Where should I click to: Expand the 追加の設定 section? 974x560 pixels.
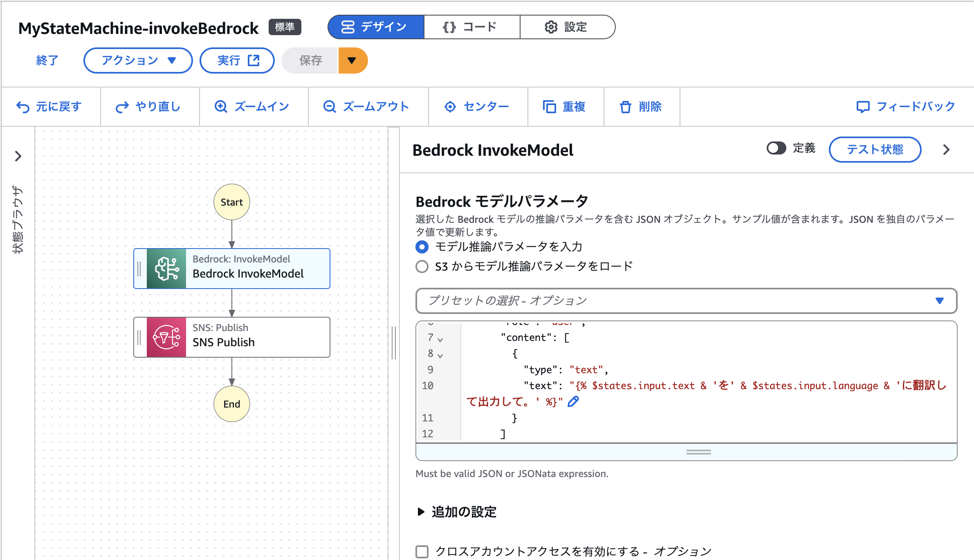421,512
